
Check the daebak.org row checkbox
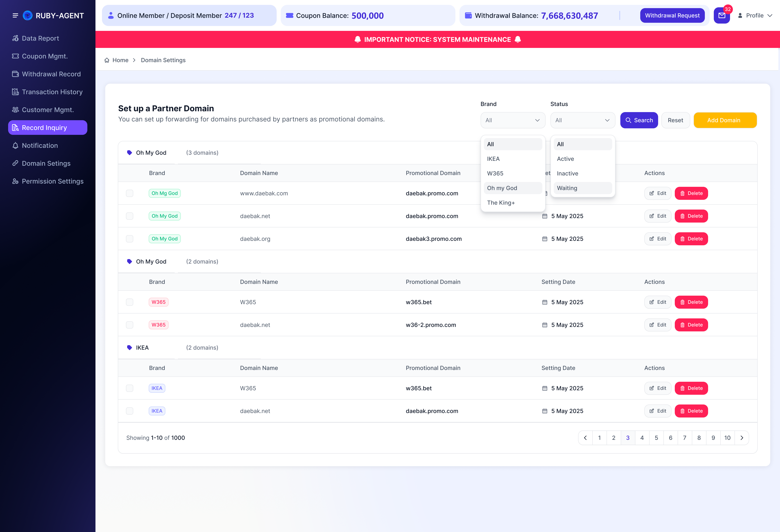click(x=130, y=239)
